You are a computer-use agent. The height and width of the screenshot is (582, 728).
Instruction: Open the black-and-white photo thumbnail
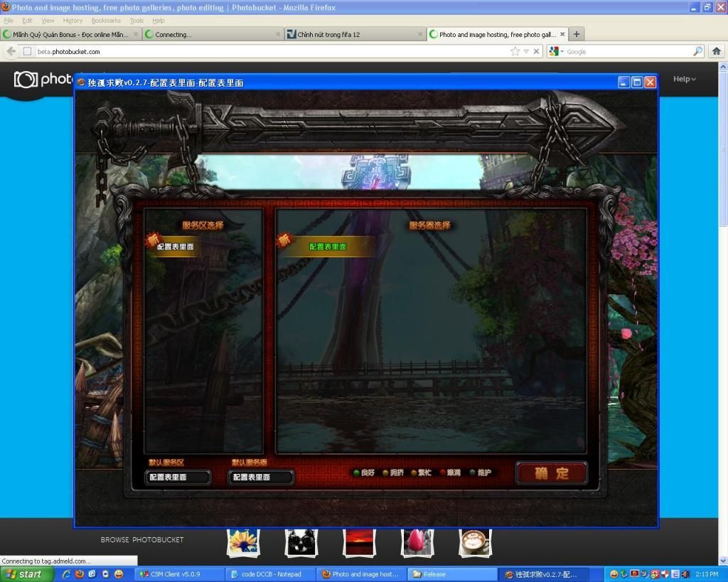pos(301,542)
